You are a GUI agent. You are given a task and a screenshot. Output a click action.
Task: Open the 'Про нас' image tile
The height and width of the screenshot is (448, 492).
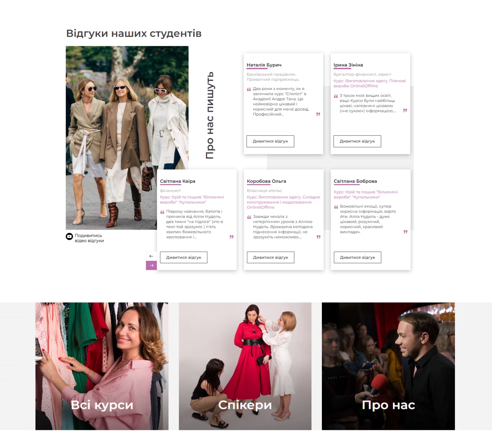pos(388,366)
